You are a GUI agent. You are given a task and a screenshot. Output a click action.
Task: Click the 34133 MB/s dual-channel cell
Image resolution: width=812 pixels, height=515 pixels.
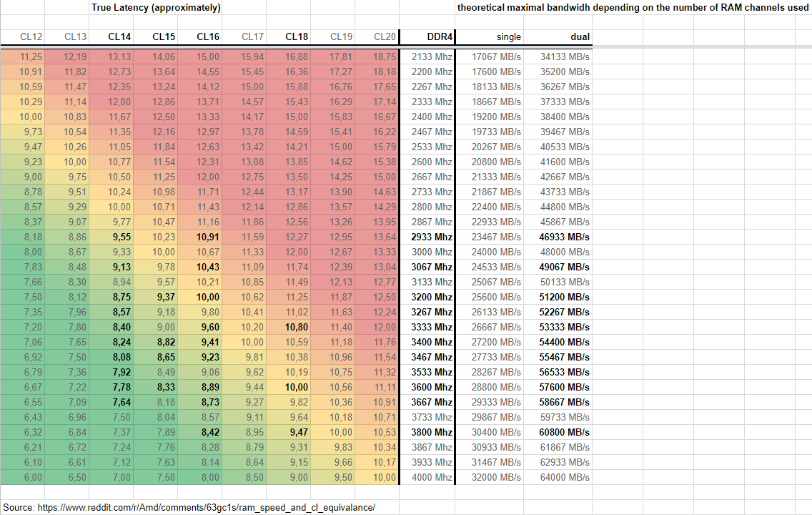click(558, 57)
